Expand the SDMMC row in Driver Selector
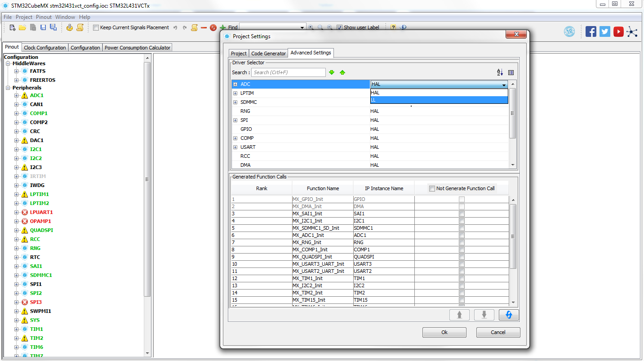This screenshot has width=644, height=361. coord(235,102)
